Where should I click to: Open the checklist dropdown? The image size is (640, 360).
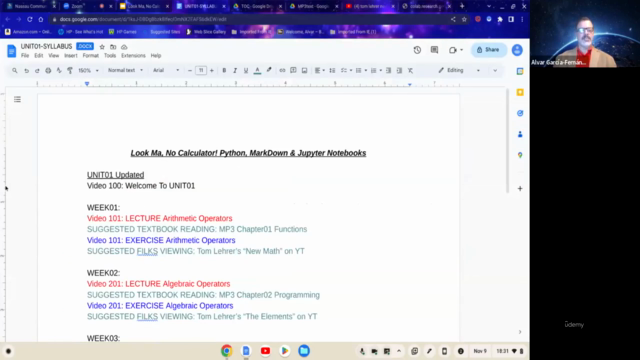346,71
